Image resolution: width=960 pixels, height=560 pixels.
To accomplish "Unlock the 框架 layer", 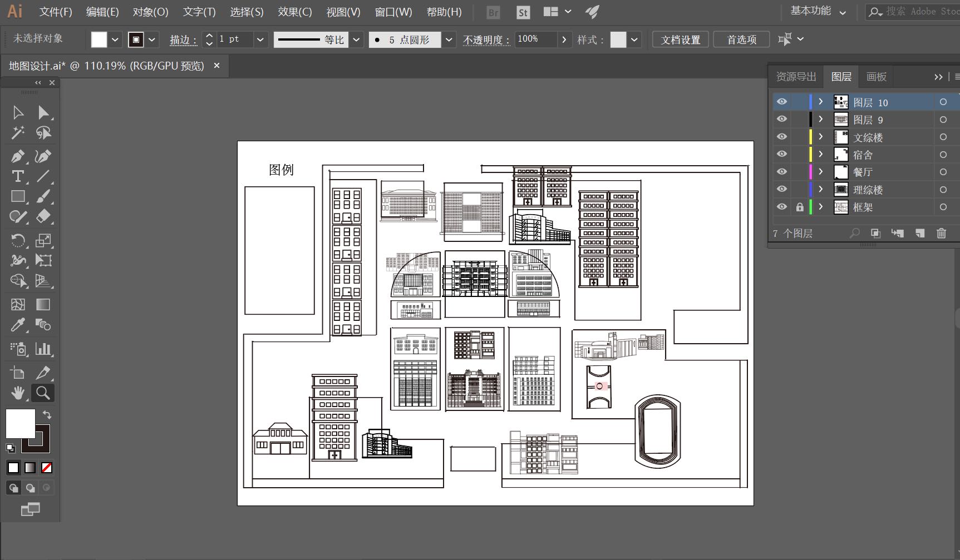I will (800, 207).
